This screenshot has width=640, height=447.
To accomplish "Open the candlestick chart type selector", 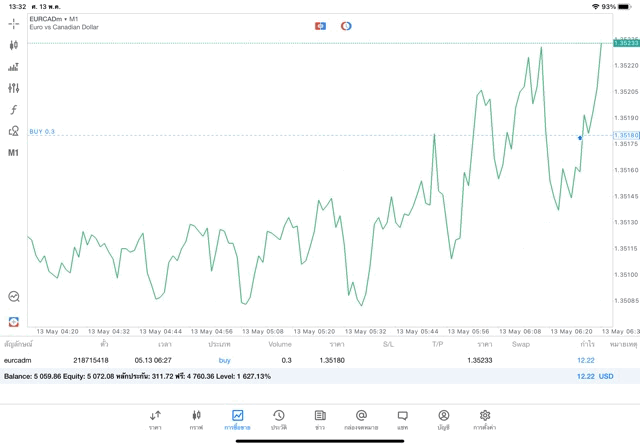I will click(14, 45).
